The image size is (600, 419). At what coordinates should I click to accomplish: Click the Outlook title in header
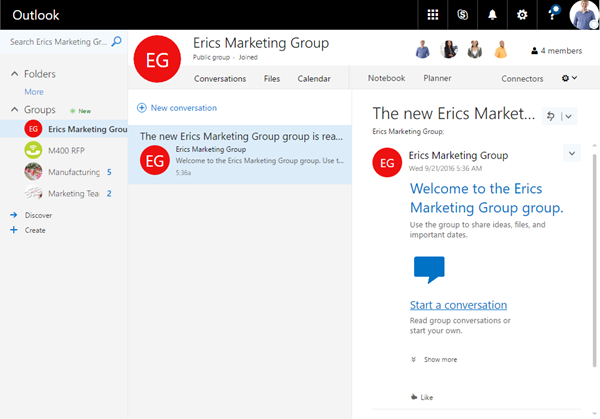pyautogui.click(x=36, y=15)
